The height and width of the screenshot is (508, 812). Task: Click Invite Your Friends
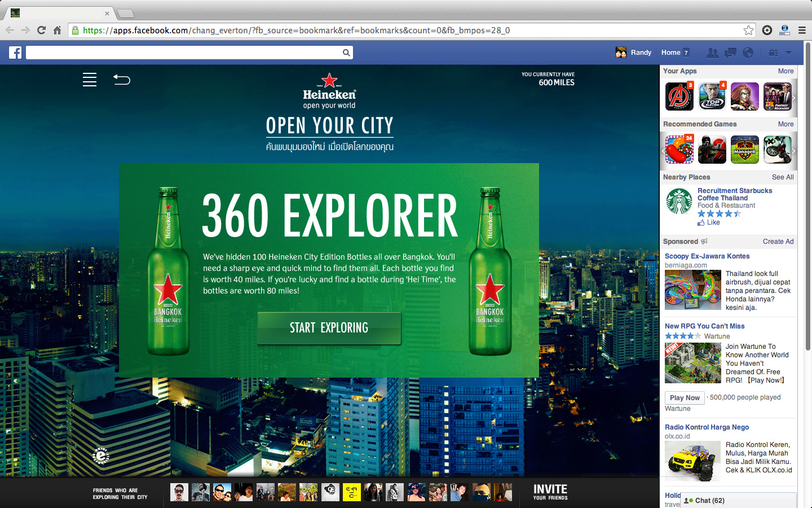(550, 492)
